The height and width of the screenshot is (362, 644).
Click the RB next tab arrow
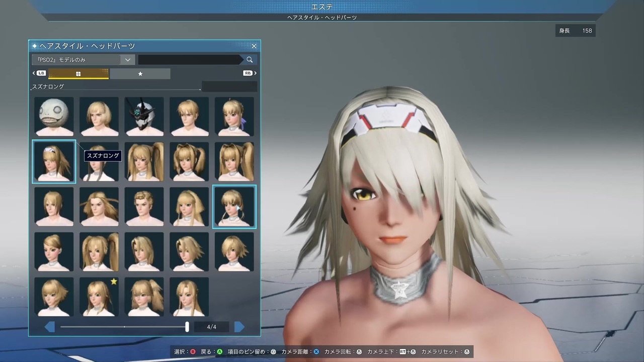(250, 73)
